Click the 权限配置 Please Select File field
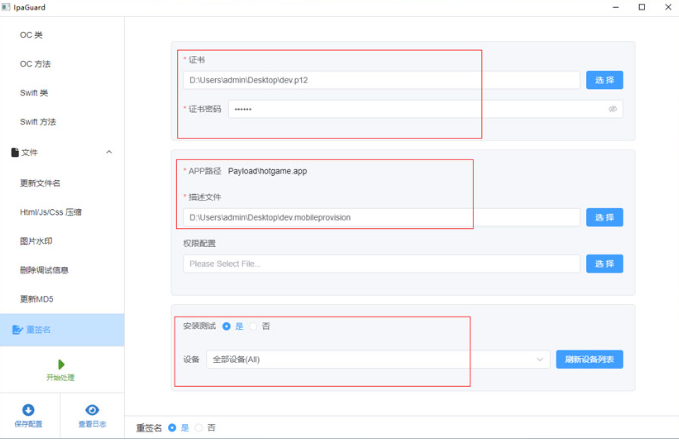 pos(382,264)
